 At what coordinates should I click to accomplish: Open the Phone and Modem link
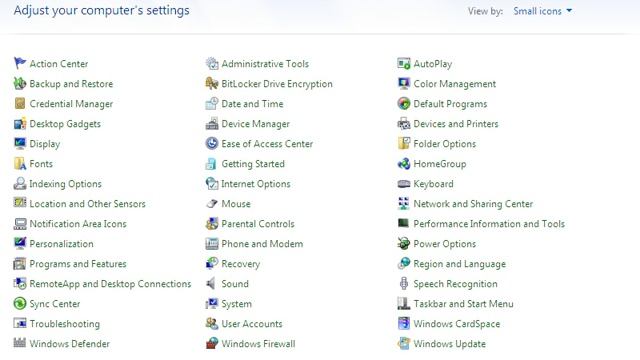(262, 244)
